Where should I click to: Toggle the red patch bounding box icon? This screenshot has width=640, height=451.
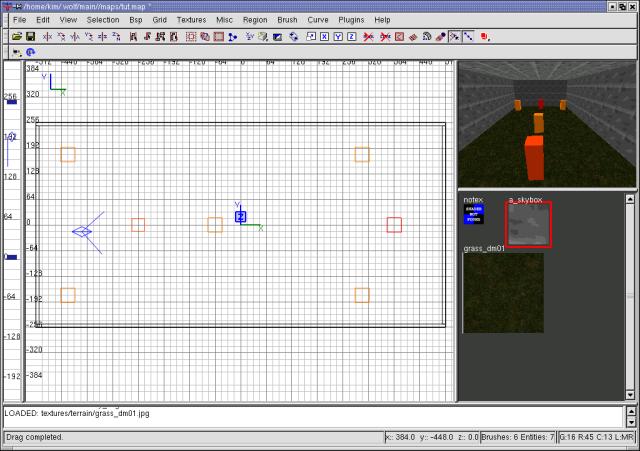[x=399, y=37]
